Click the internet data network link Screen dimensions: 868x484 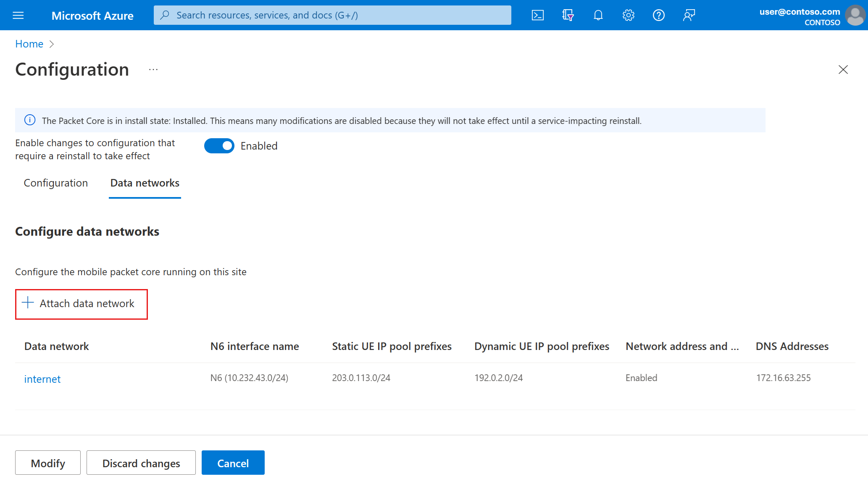[x=42, y=379]
